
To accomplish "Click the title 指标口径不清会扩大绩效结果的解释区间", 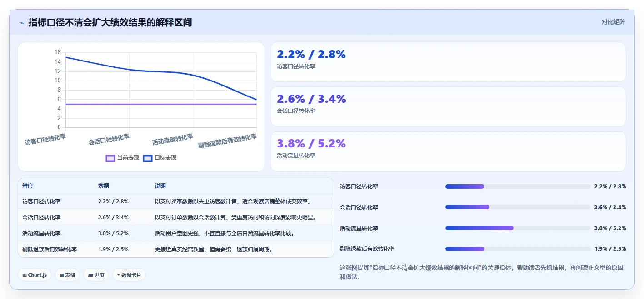I will pos(110,22).
